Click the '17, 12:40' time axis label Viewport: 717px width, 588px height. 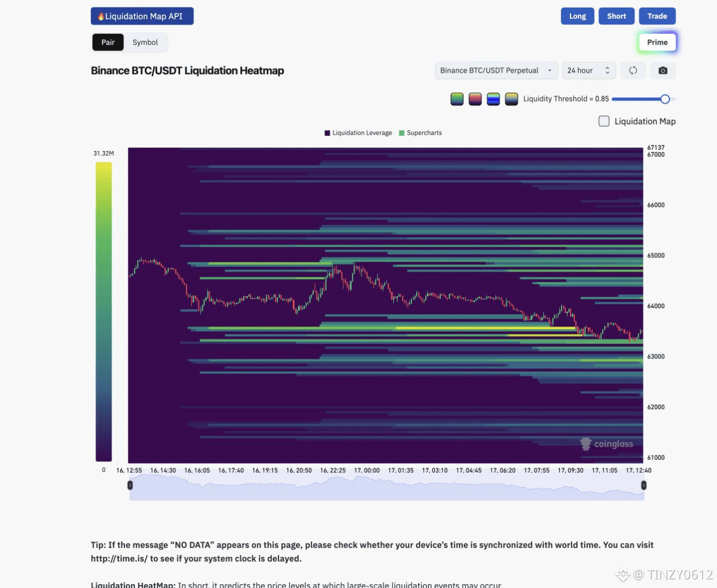pos(639,471)
